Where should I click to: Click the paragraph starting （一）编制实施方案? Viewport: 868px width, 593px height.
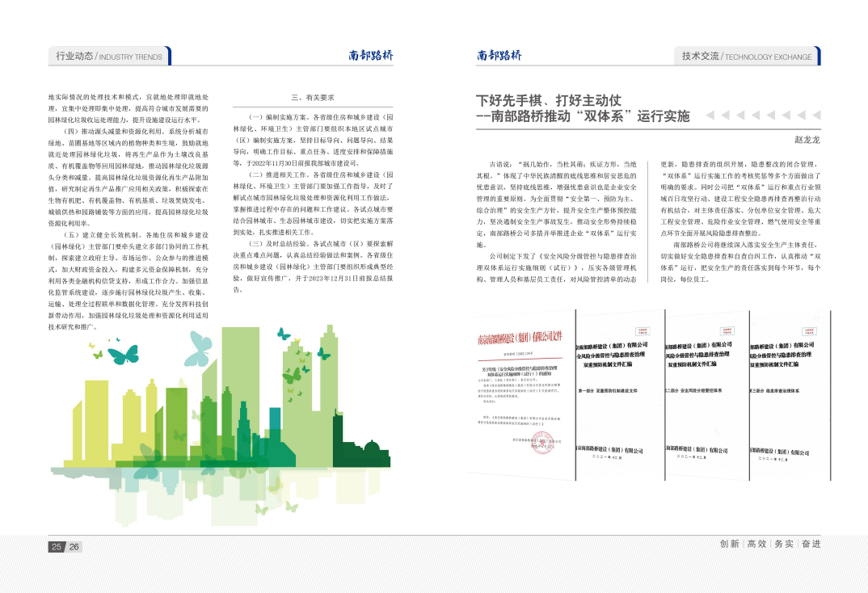(x=313, y=140)
